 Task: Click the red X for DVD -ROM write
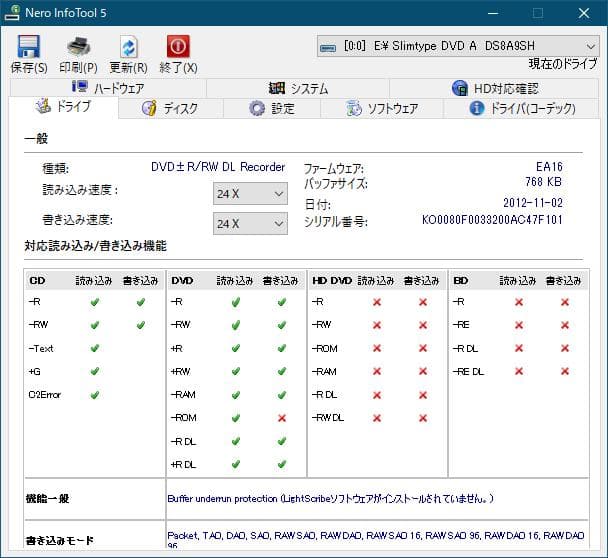point(282,418)
